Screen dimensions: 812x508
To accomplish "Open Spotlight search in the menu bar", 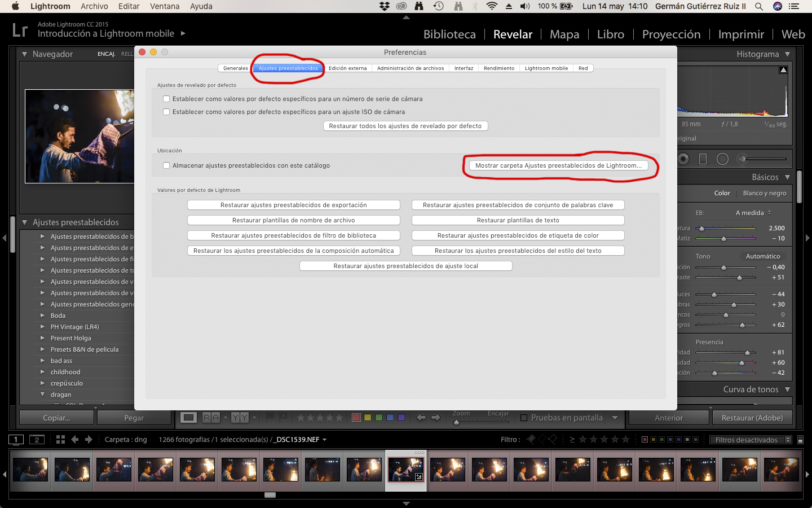I will point(759,6).
